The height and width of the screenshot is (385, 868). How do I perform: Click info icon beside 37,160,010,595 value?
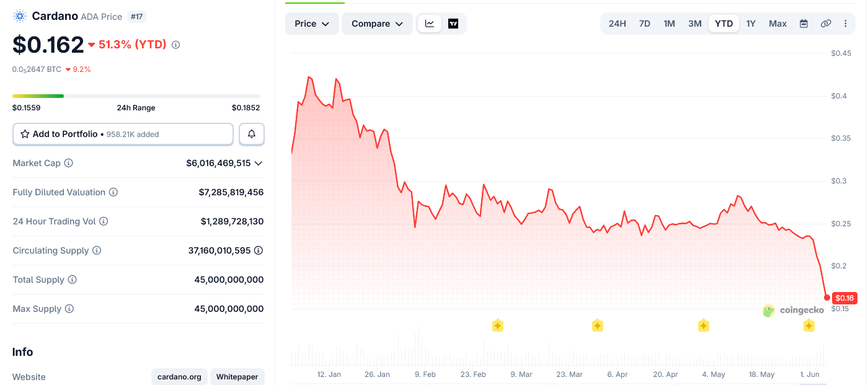259,250
